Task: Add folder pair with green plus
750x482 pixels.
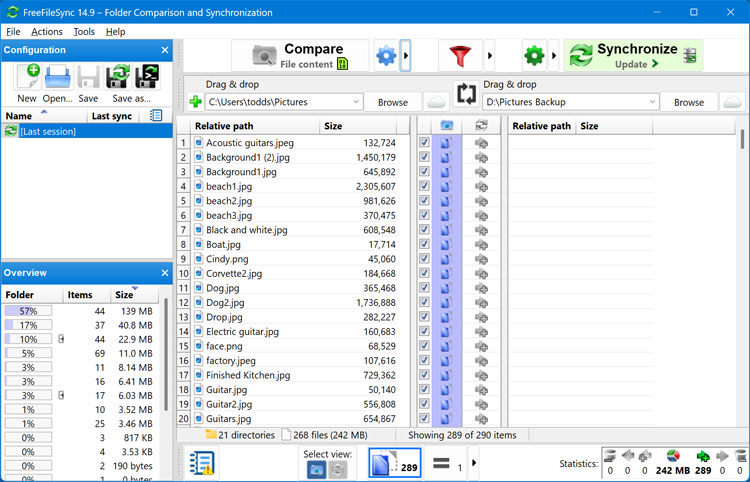Action: 195,102
